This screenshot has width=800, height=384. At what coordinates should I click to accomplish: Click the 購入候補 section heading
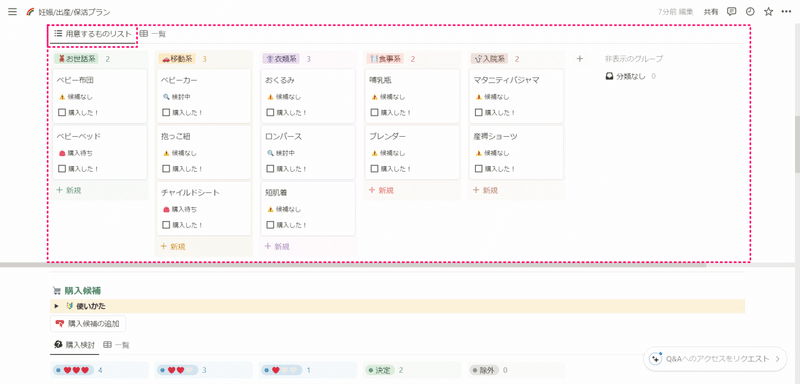pos(82,291)
